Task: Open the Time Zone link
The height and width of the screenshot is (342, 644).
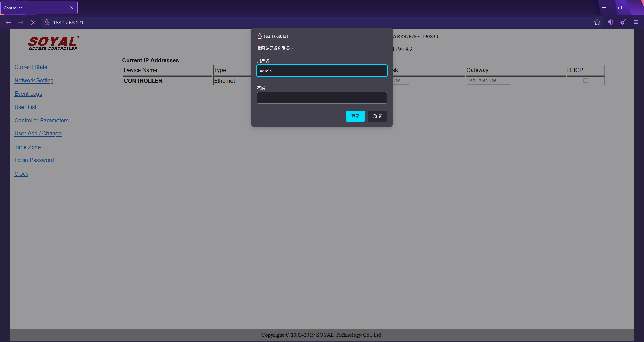Action: tap(27, 147)
